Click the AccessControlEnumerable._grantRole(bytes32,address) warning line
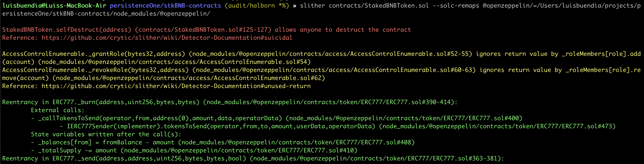644x164 pixels. (x=322, y=58)
